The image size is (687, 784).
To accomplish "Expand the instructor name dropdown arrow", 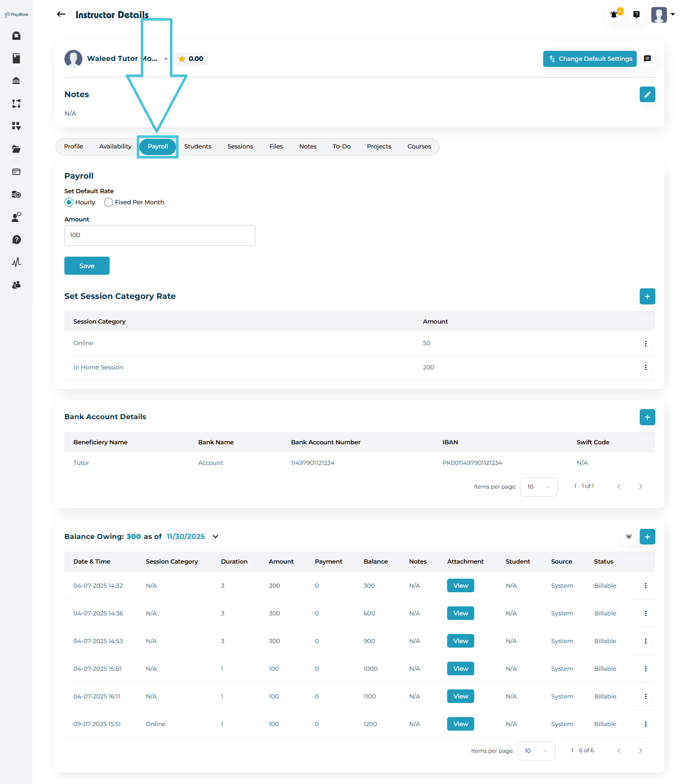I will point(166,59).
